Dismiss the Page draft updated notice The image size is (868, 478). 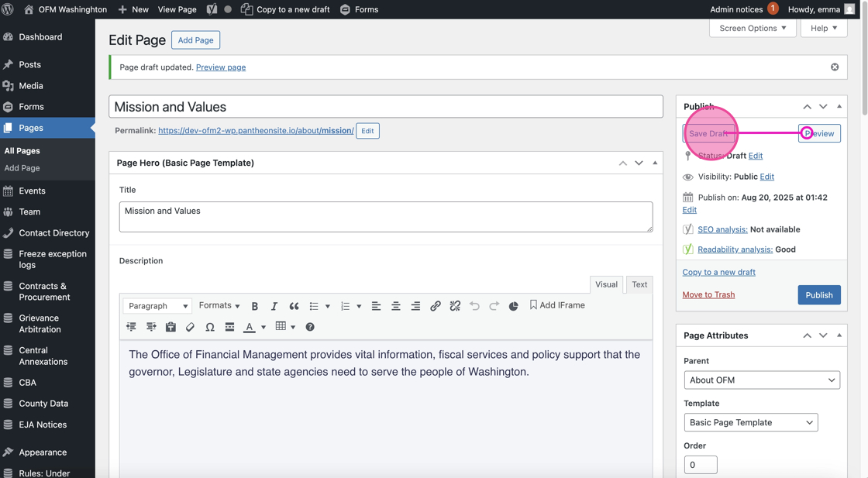pos(835,67)
